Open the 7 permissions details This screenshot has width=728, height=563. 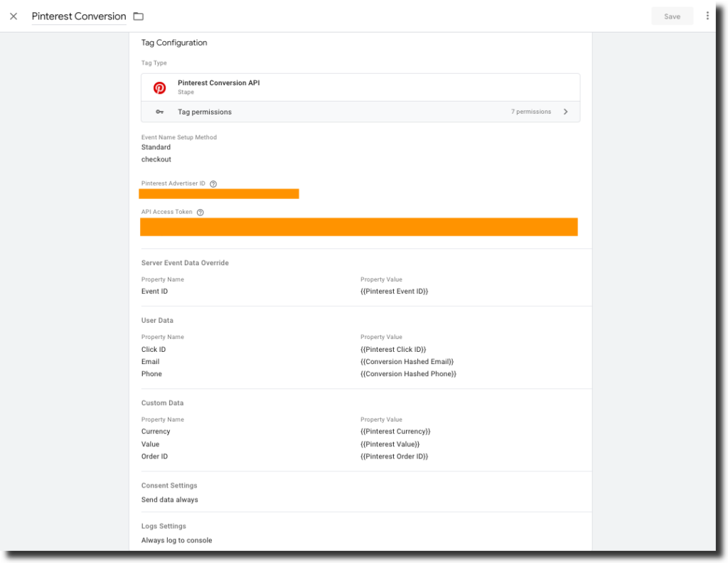[x=532, y=112]
